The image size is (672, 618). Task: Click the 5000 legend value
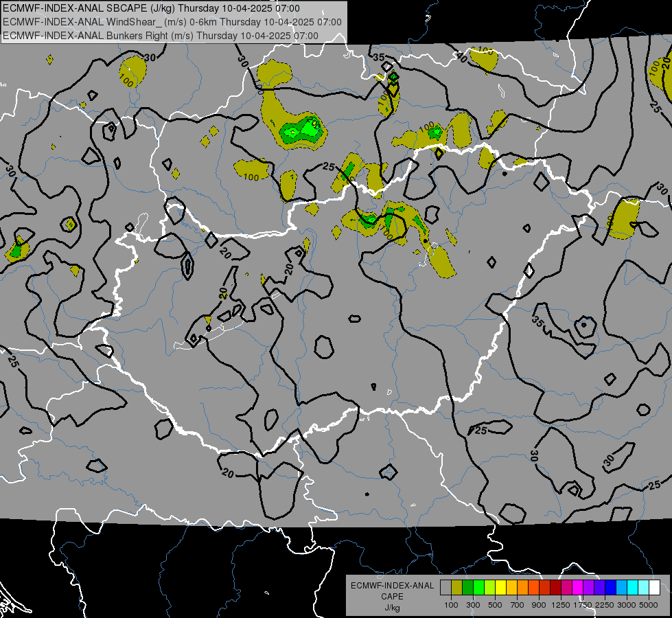coord(649,605)
